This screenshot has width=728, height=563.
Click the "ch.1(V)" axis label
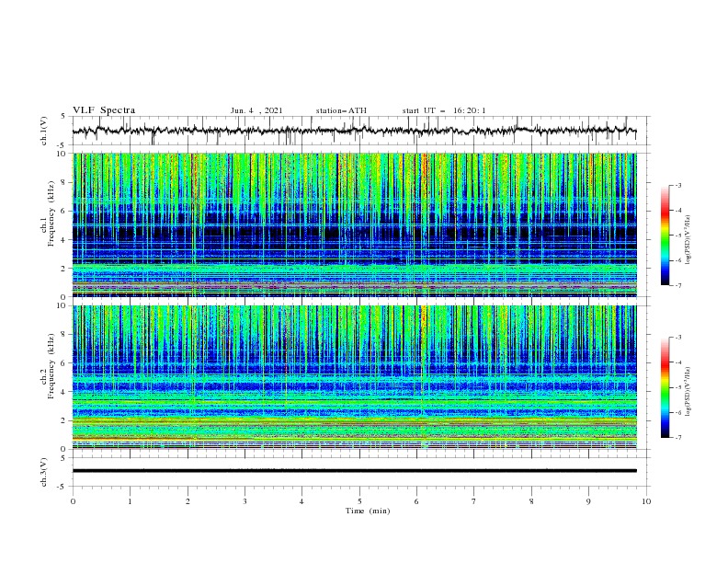pos(44,131)
